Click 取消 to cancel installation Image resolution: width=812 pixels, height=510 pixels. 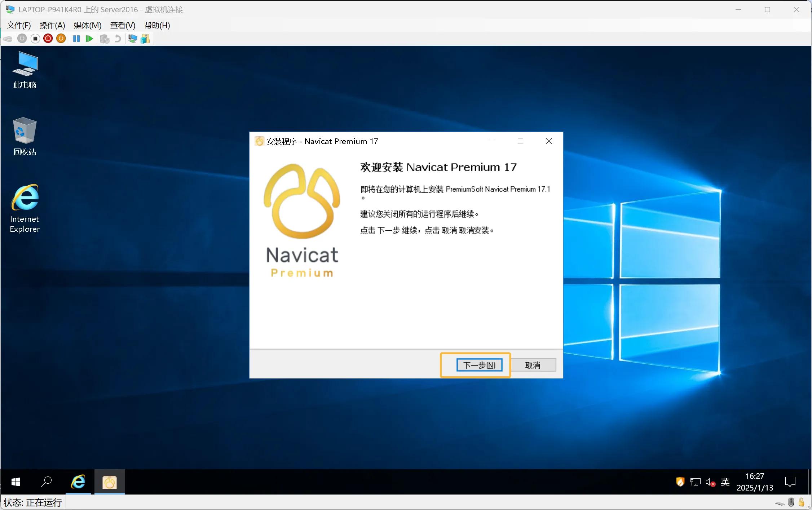(533, 365)
